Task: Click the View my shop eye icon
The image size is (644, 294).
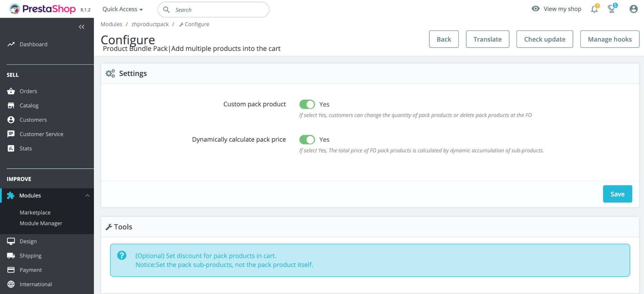Action: [536, 9]
